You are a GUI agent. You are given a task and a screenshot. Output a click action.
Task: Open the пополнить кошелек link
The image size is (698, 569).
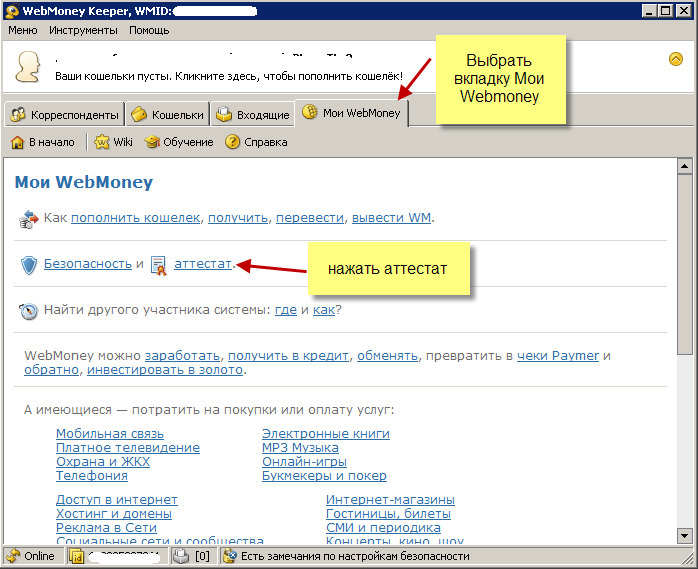coord(135,218)
